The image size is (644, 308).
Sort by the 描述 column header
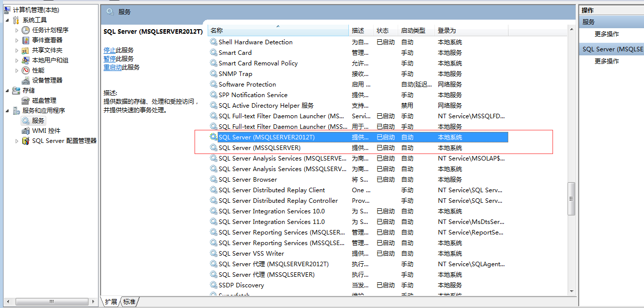tap(361, 31)
